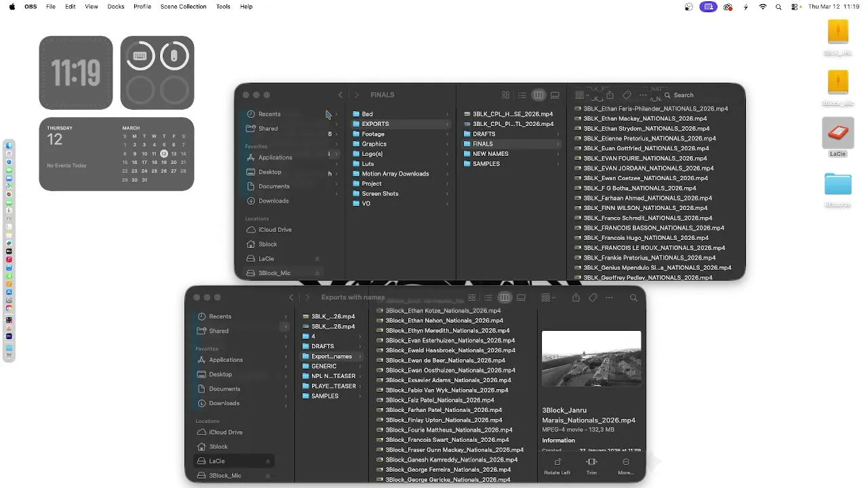Eject LaCie in the FINALS window sidebar
This screenshot has width=868, height=488.
317,259
